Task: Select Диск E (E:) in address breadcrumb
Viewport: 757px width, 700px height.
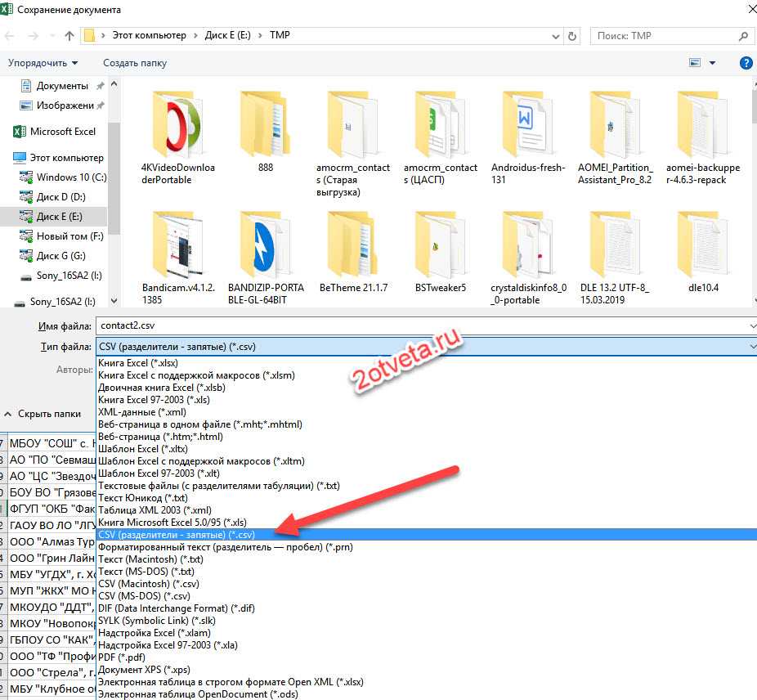Action: (x=227, y=35)
